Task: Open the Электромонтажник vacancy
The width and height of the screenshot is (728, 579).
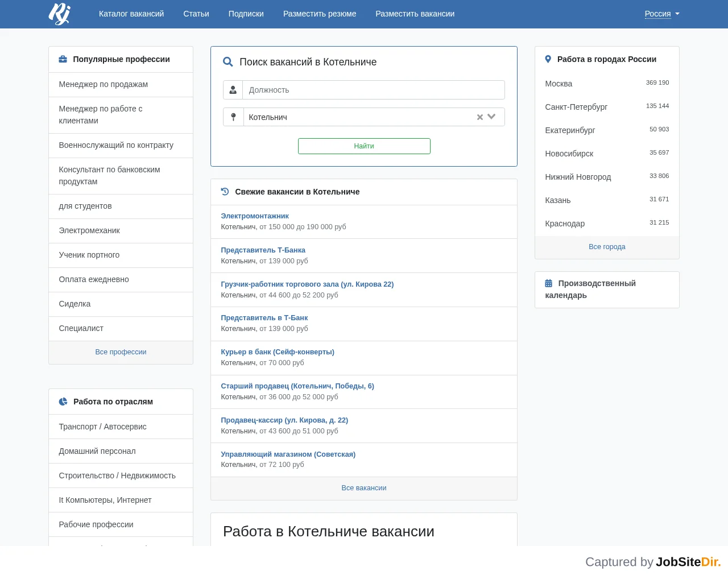Action: pos(255,216)
